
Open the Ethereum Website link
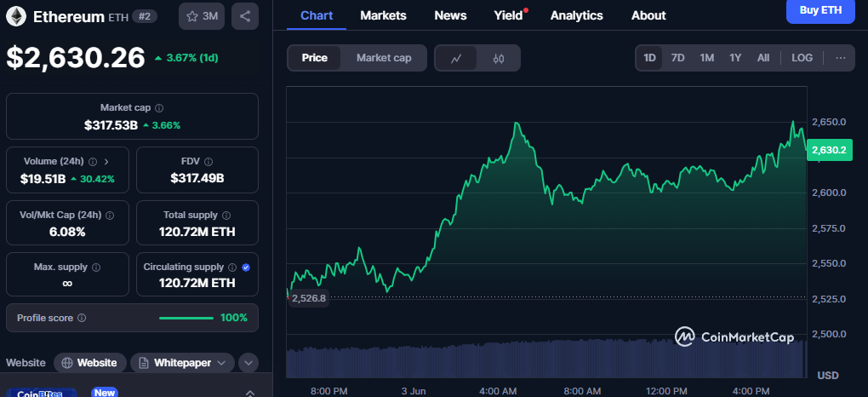89,363
